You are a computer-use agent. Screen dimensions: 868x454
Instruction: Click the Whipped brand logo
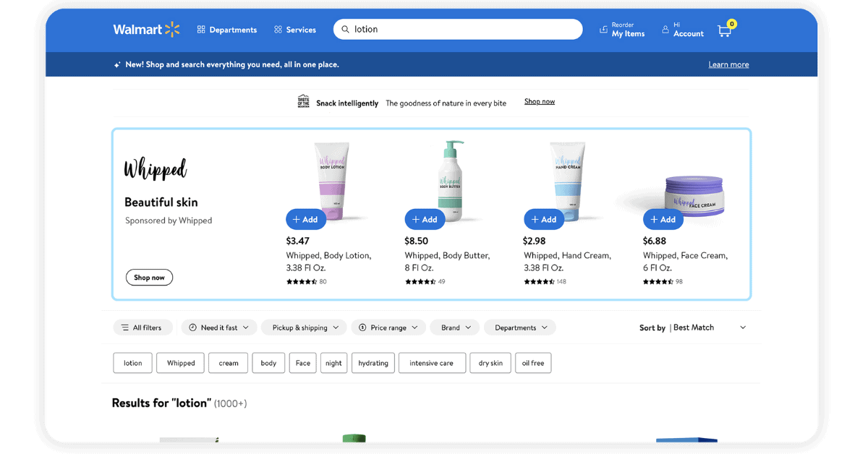[x=155, y=168]
